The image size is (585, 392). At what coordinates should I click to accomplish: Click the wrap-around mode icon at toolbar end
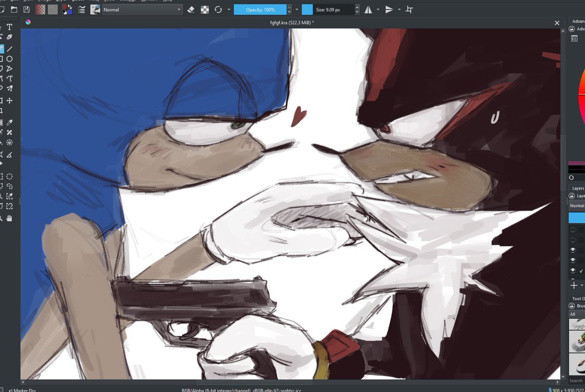click(x=409, y=9)
